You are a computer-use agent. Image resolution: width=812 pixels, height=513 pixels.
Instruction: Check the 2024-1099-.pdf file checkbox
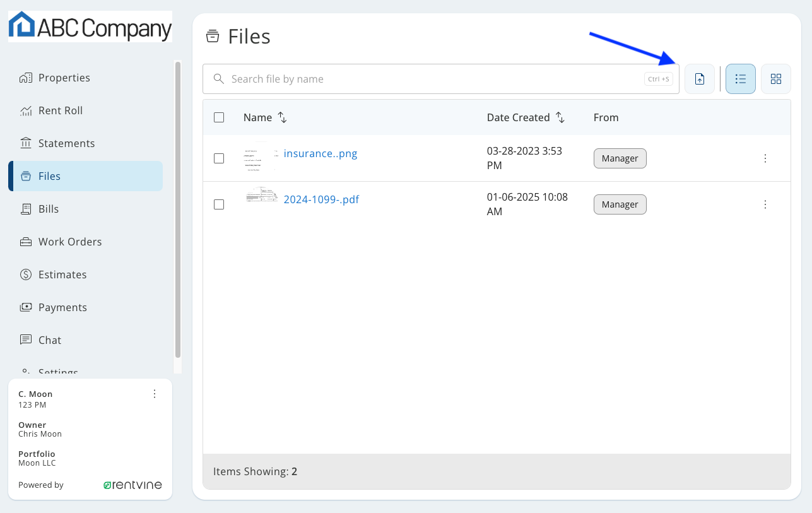coord(219,204)
